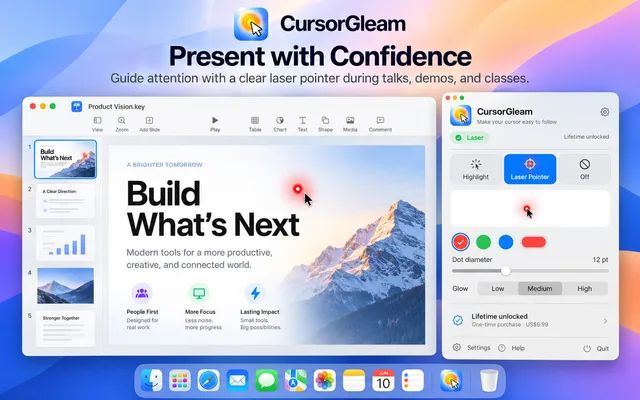Select slide 2 thumbnail A Clear Direction

click(x=65, y=201)
